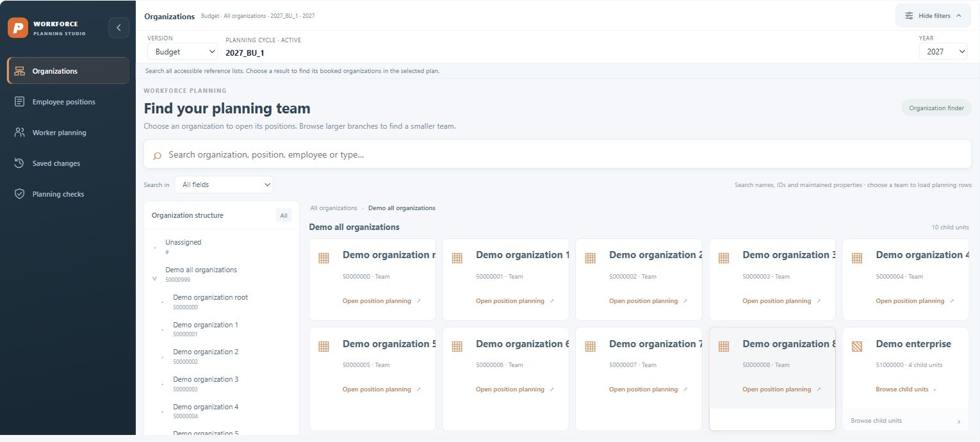The width and height of the screenshot is (980, 442).
Task: Click the 10 child units count text
Action: point(950,227)
